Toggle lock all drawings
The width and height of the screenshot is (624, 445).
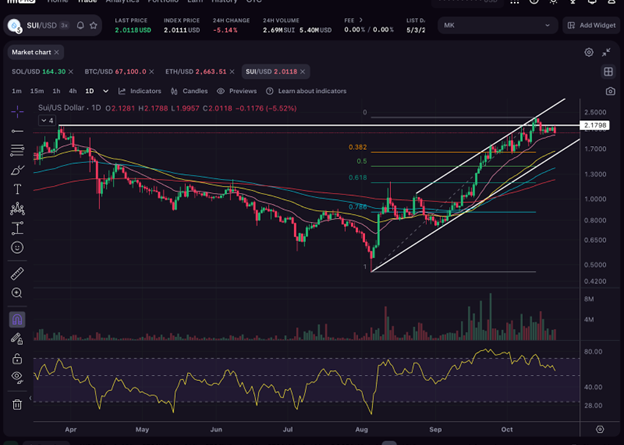(17, 358)
